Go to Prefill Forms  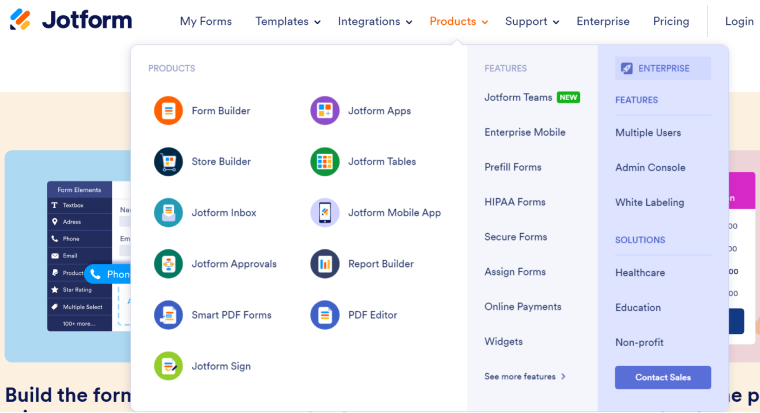tap(513, 167)
